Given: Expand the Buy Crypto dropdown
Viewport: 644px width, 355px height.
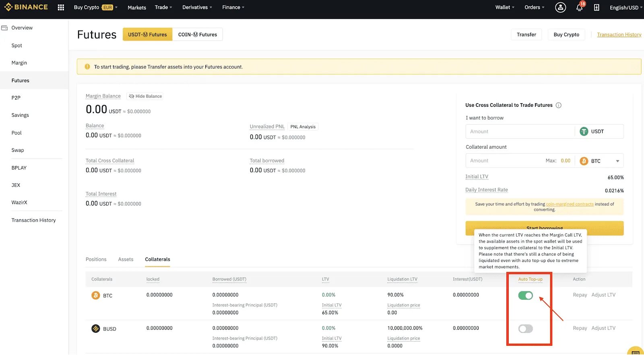Looking at the screenshot, I should (95, 7).
